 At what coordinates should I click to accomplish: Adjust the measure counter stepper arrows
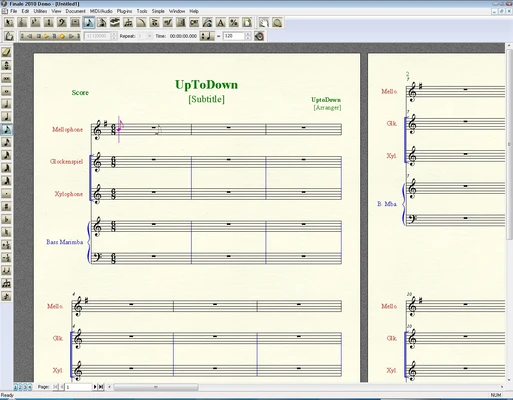[114, 36]
